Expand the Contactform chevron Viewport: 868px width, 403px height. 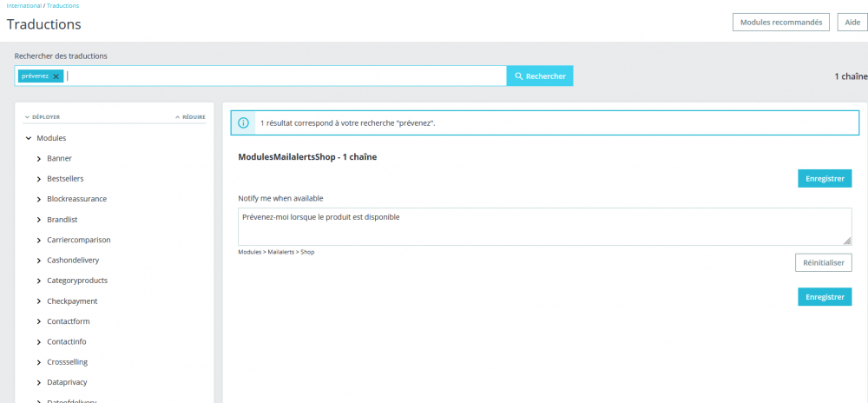point(39,321)
